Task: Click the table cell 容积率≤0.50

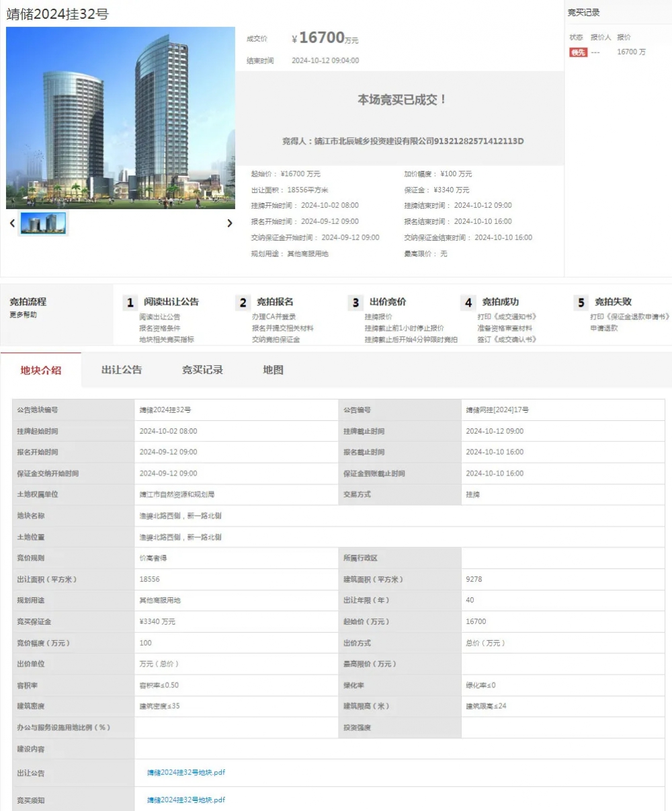Action: click(159, 685)
